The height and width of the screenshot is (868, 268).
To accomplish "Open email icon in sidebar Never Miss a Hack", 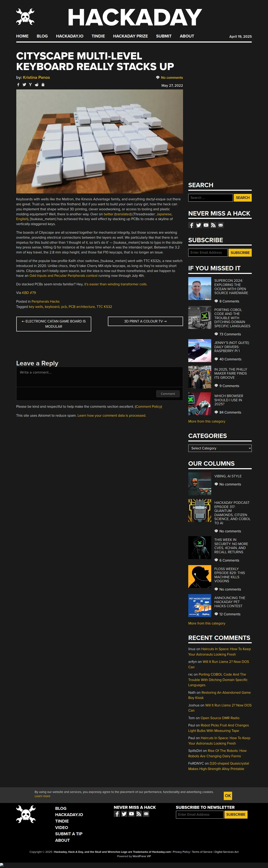I will coord(221,225).
